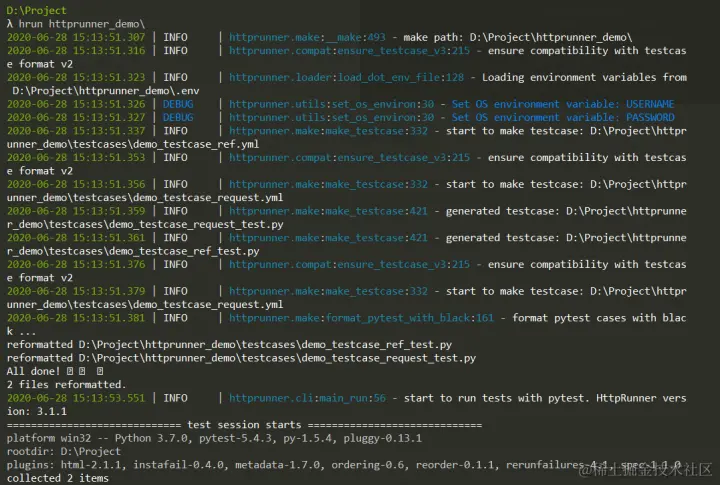
Task: Click "demo_testcase_request.yml" line below 15:13:51.379
Action: pyautogui.click(x=145, y=304)
